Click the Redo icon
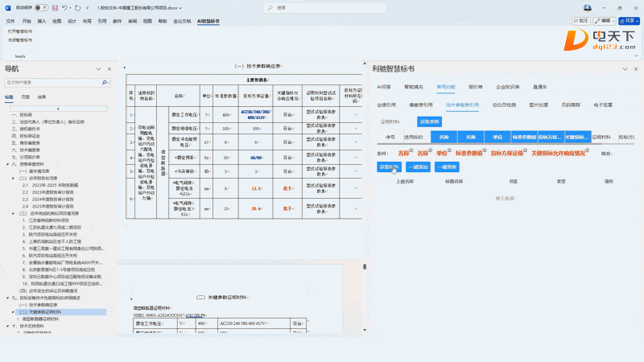The height and width of the screenshot is (362, 644). [x=78, y=8]
